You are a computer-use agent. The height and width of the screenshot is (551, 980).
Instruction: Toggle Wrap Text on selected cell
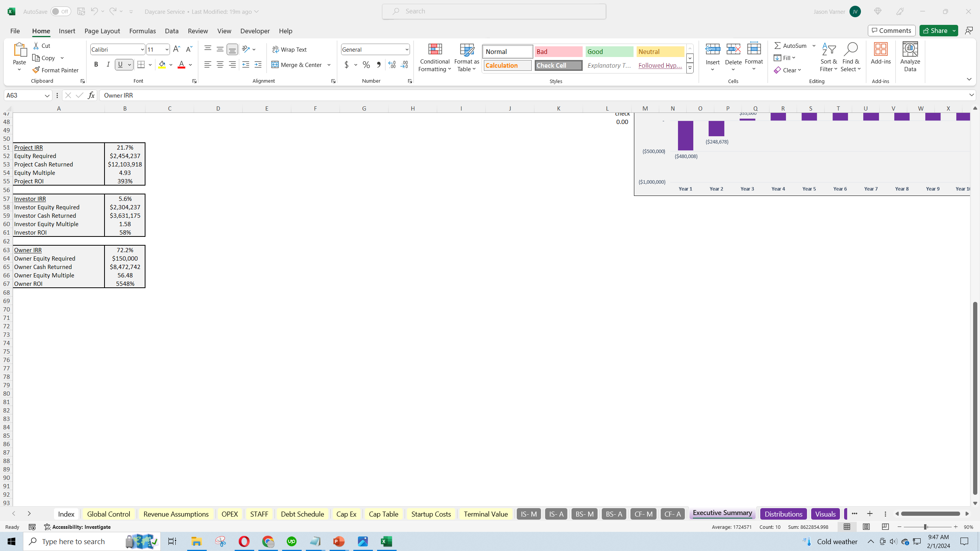(289, 49)
